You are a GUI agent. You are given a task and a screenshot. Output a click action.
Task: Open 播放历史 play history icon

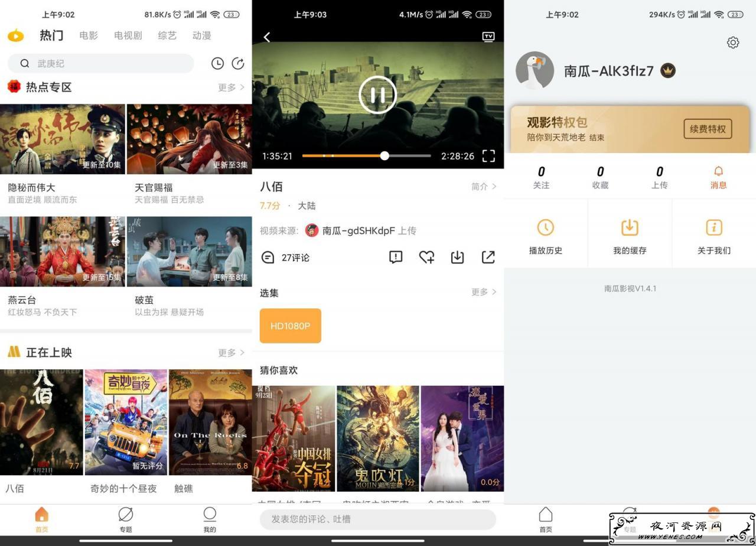[545, 227]
